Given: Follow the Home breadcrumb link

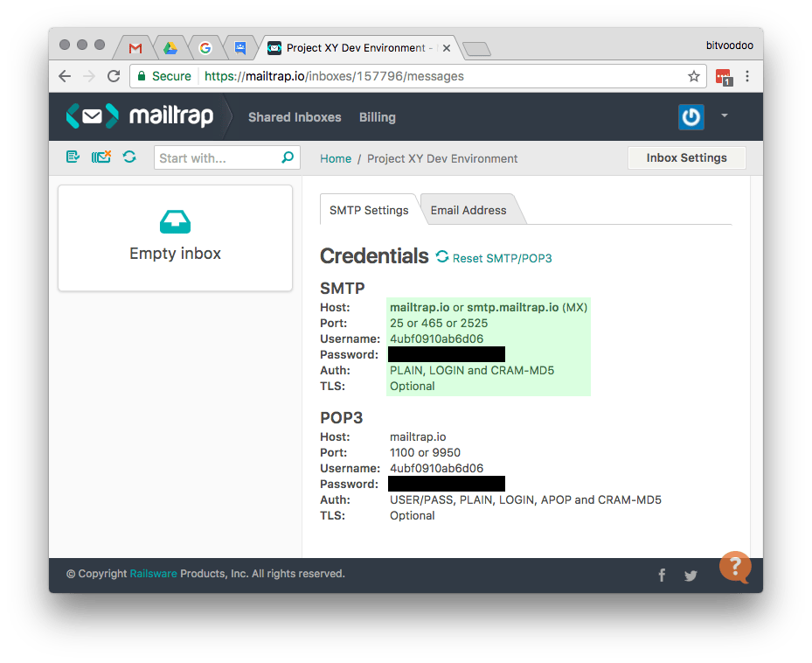Looking at the screenshot, I should click(x=335, y=158).
